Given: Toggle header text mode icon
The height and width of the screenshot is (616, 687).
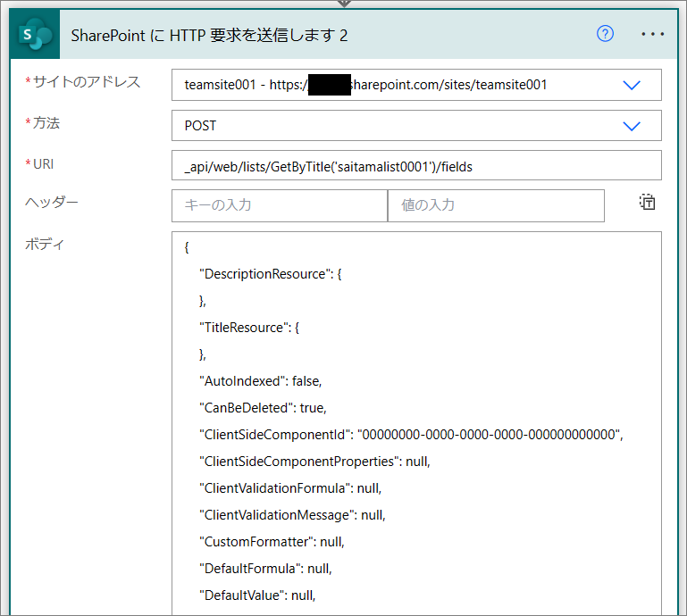Looking at the screenshot, I should point(647,202).
